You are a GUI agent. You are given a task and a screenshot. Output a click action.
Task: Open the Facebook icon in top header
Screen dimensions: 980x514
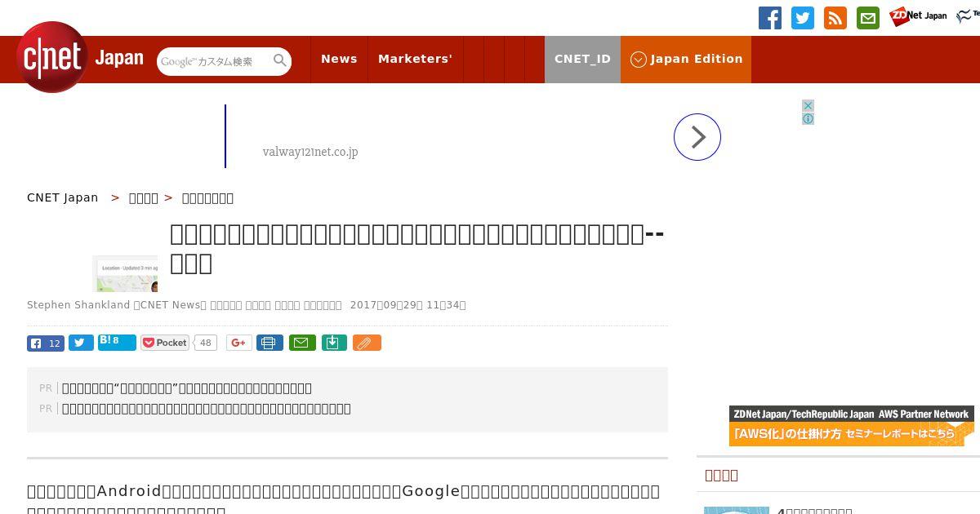tap(770, 18)
